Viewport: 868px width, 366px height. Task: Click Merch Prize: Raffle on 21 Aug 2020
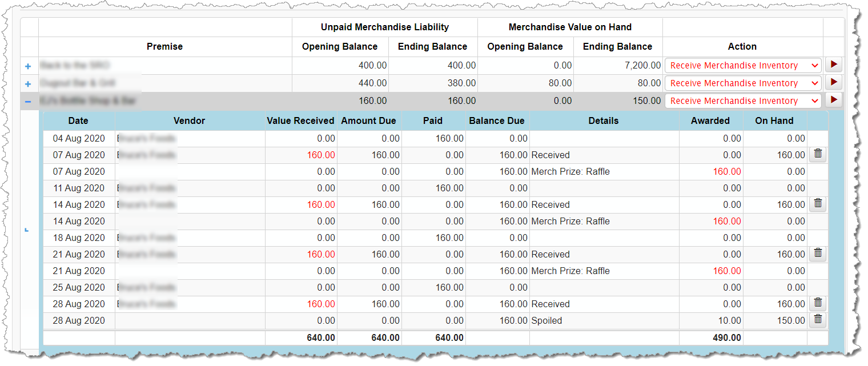tap(570, 271)
